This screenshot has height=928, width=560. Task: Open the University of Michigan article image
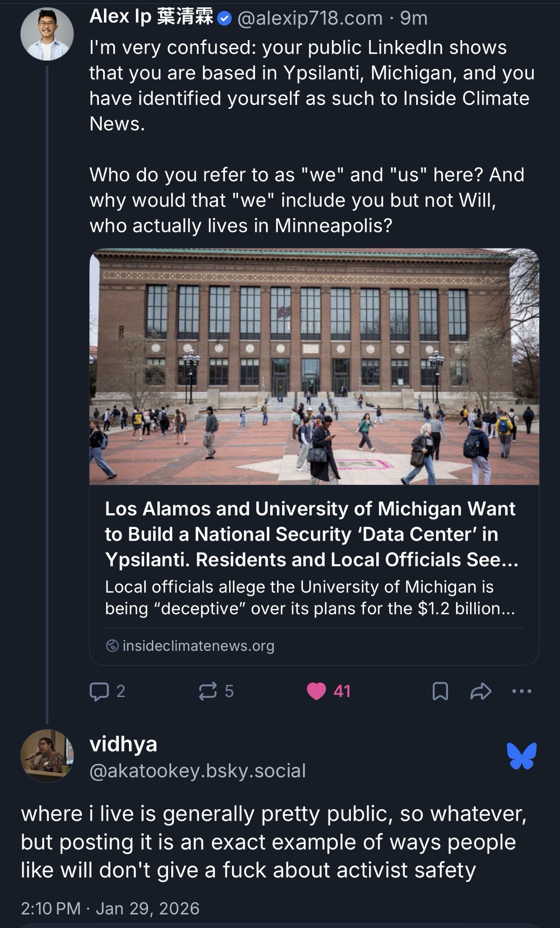tap(314, 367)
